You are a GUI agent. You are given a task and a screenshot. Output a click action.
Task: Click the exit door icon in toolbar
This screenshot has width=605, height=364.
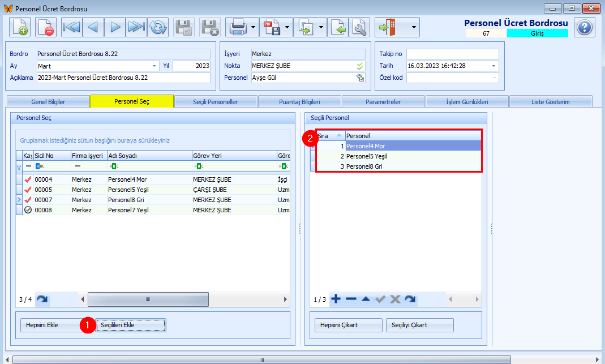tap(387, 27)
